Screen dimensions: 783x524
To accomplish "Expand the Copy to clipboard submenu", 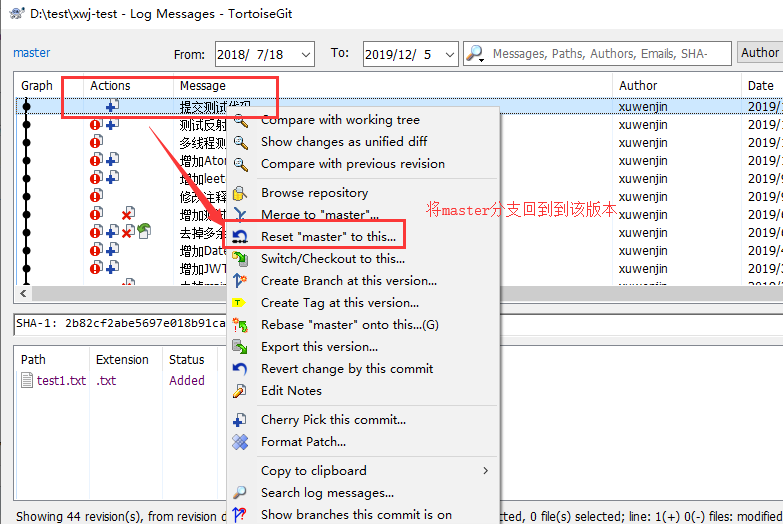I will (x=364, y=471).
